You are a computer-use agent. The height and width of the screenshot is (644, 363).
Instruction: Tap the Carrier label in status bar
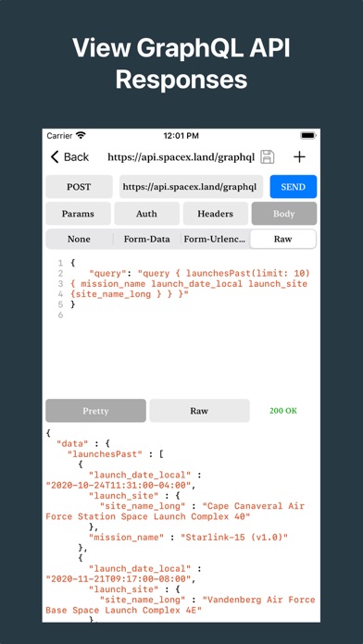[x=59, y=135]
